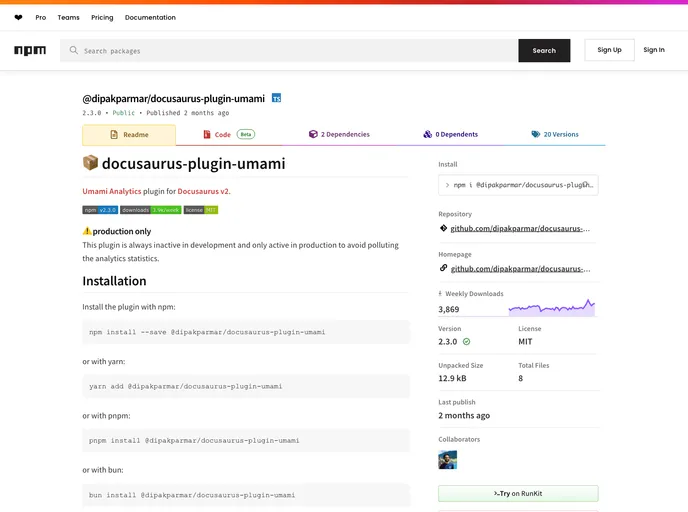The image size is (688, 512).
Task: Open the Teams menu item
Action: (x=68, y=18)
